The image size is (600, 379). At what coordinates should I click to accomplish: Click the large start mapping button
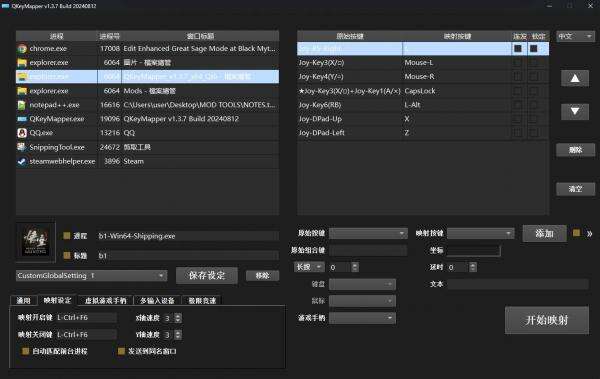click(547, 320)
